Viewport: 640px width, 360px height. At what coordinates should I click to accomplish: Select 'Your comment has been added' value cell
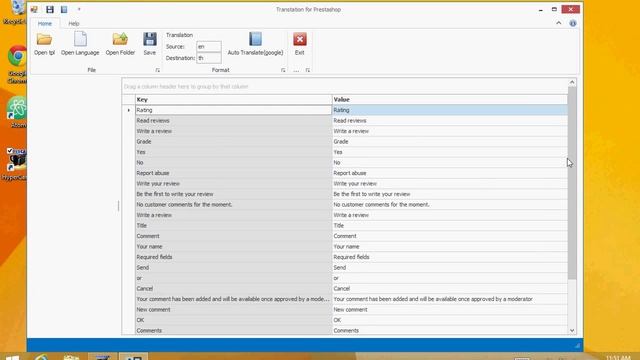pyautogui.click(x=449, y=299)
